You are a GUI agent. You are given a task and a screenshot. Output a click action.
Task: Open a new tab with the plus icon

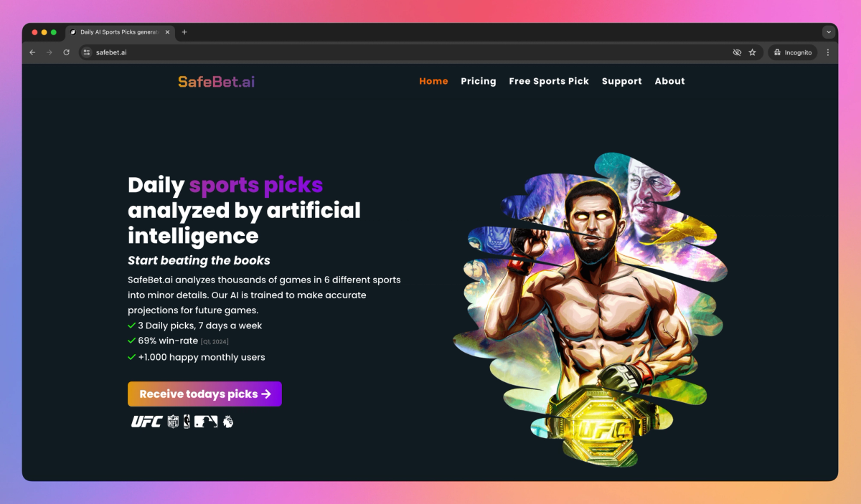pos(184,32)
